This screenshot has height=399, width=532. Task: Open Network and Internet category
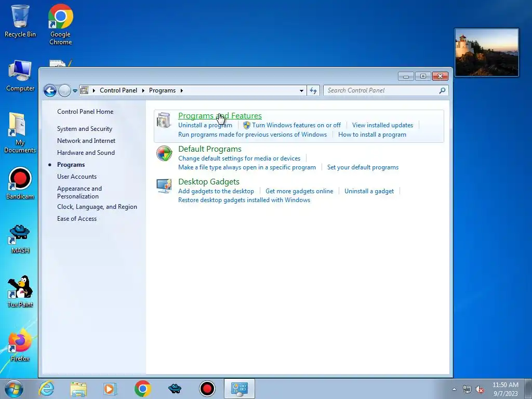point(86,141)
